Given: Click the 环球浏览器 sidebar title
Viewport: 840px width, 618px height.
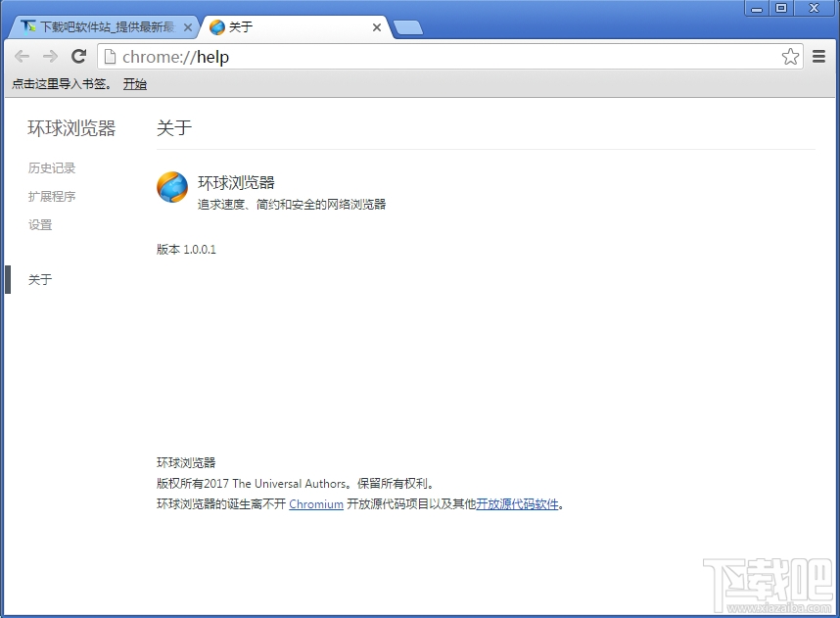Looking at the screenshot, I should pos(71,128).
